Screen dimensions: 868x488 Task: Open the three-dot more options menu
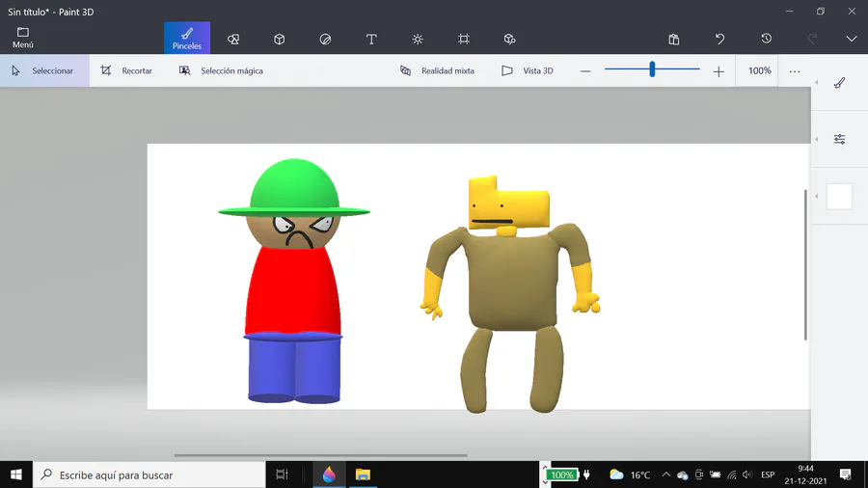tap(795, 70)
